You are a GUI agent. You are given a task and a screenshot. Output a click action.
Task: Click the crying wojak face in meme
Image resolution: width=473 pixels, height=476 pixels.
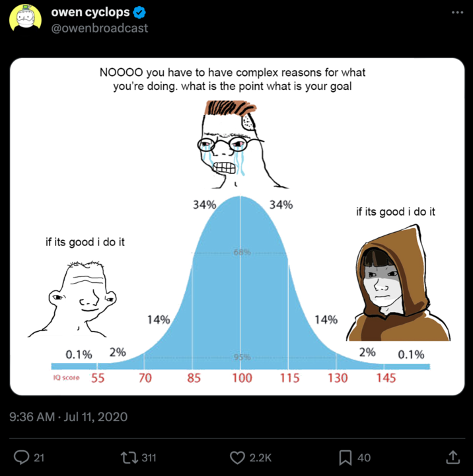coord(228,142)
